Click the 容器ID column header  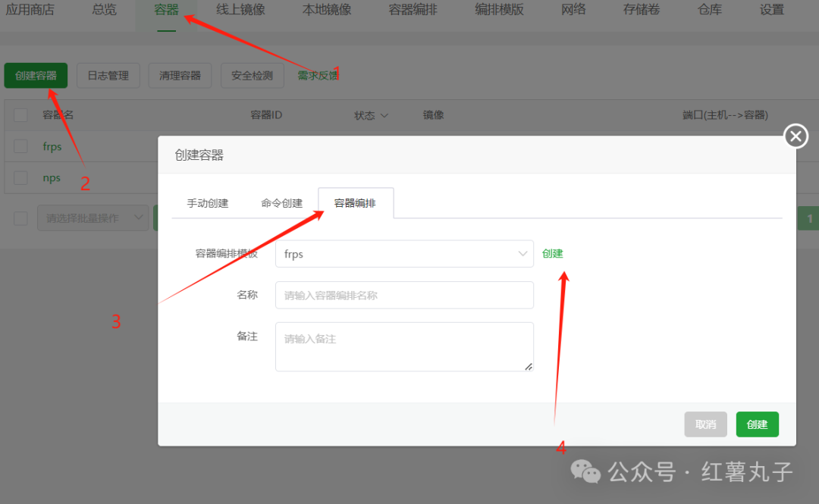point(266,115)
